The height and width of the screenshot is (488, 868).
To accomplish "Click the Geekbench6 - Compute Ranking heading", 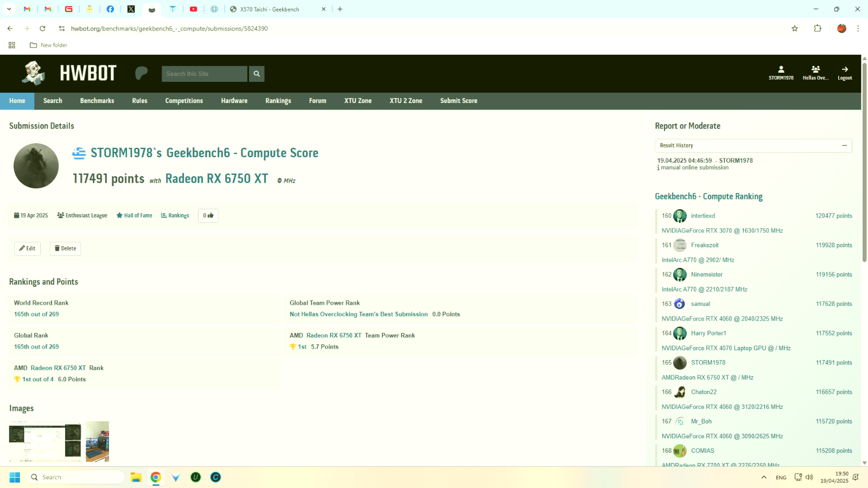I will [x=709, y=197].
